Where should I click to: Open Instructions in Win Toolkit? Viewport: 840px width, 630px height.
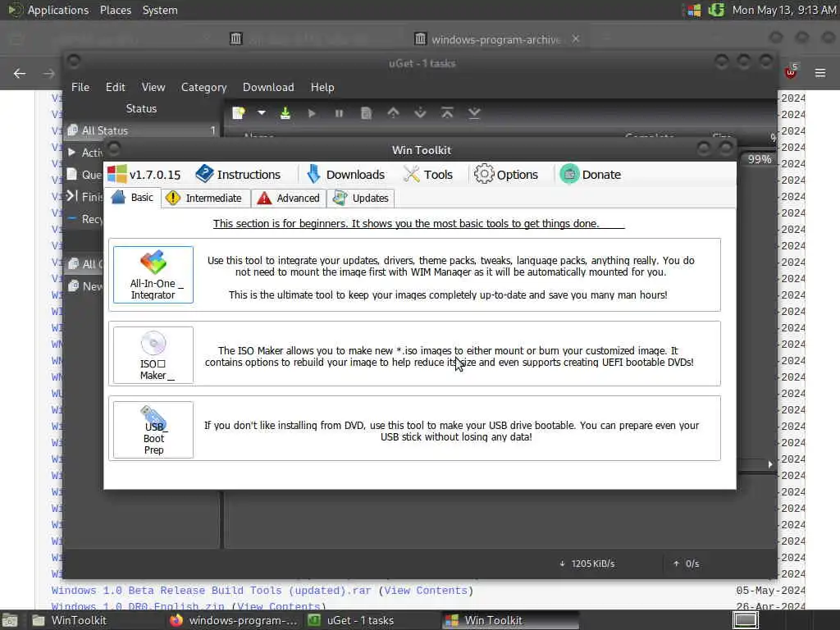239,175
